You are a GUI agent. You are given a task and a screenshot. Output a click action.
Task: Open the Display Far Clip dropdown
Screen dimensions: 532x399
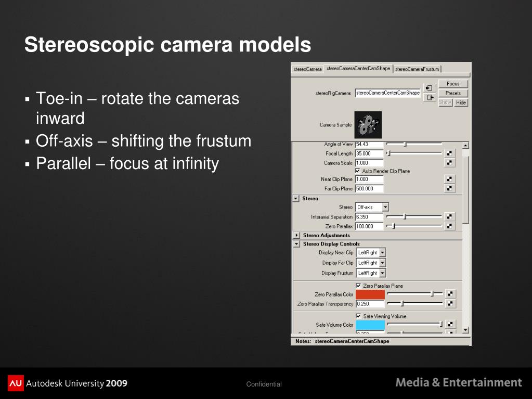(x=371, y=263)
